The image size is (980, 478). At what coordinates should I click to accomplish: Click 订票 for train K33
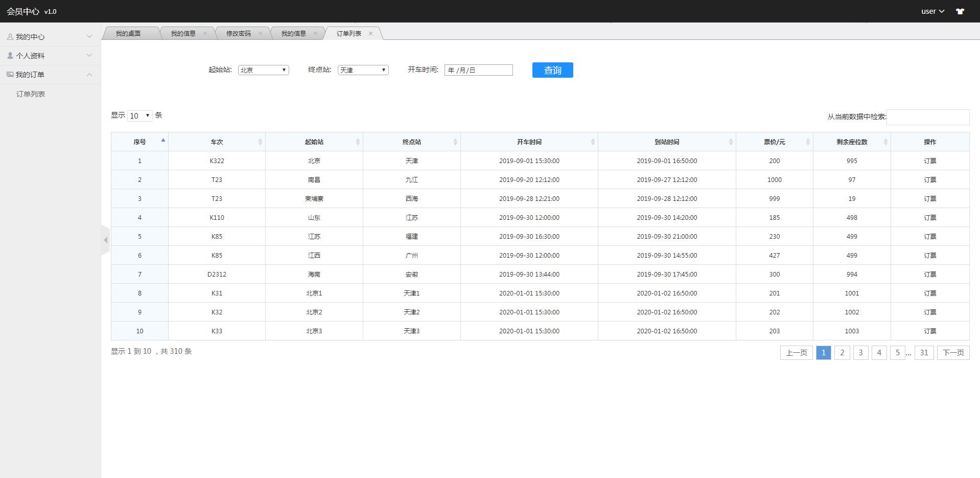tap(930, 331)
